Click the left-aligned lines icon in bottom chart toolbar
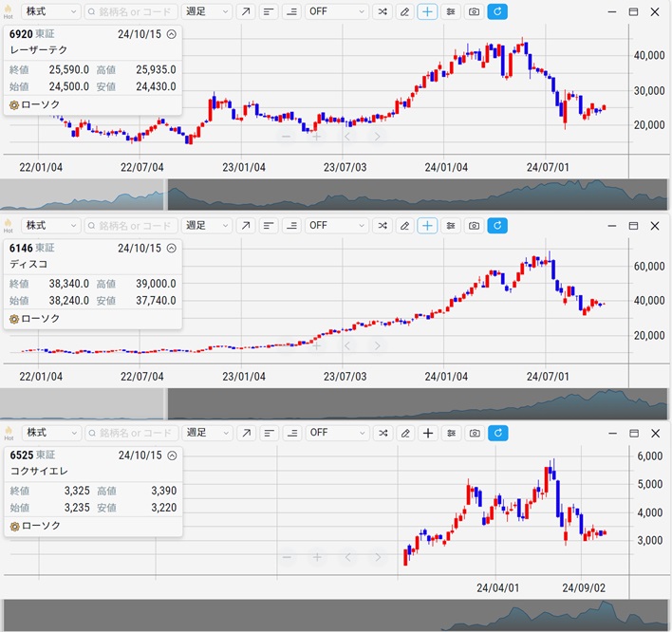 [269, 433]
